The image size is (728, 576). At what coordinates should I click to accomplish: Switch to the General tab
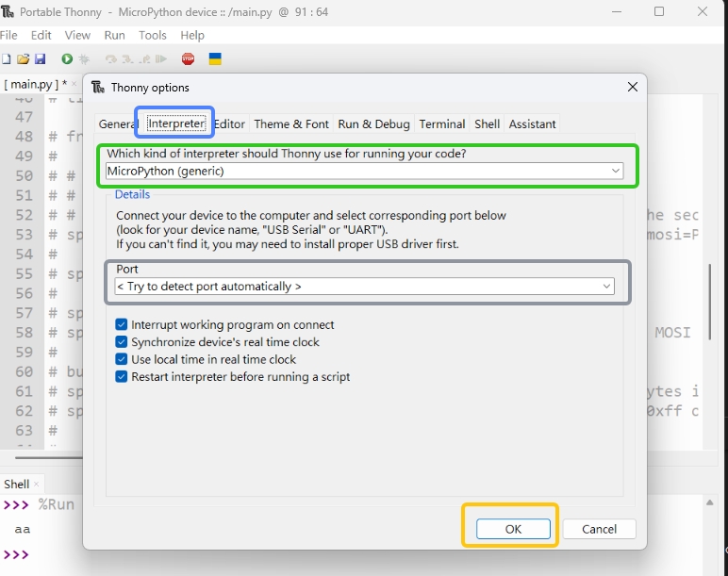[117, 123]
